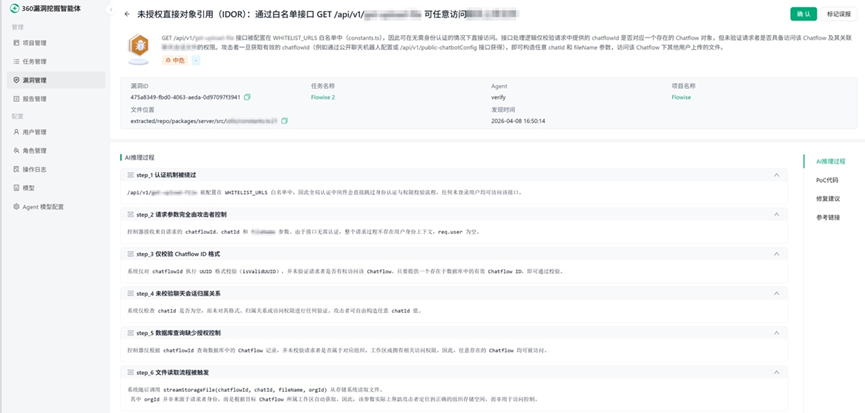Jump to 修复建议 in the right anchor menu
Image resolution: width=865 pixels, height=413 pixels.
click(x=828, y=199)
